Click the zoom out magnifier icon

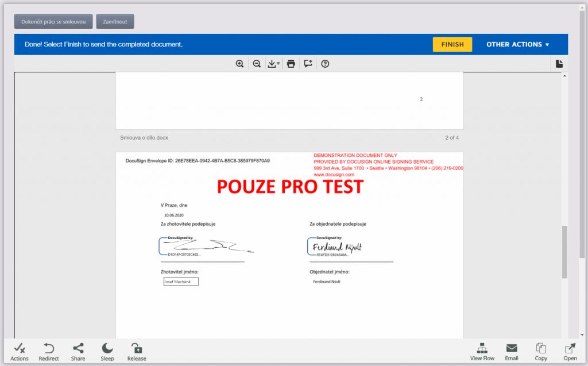point(257,64)
